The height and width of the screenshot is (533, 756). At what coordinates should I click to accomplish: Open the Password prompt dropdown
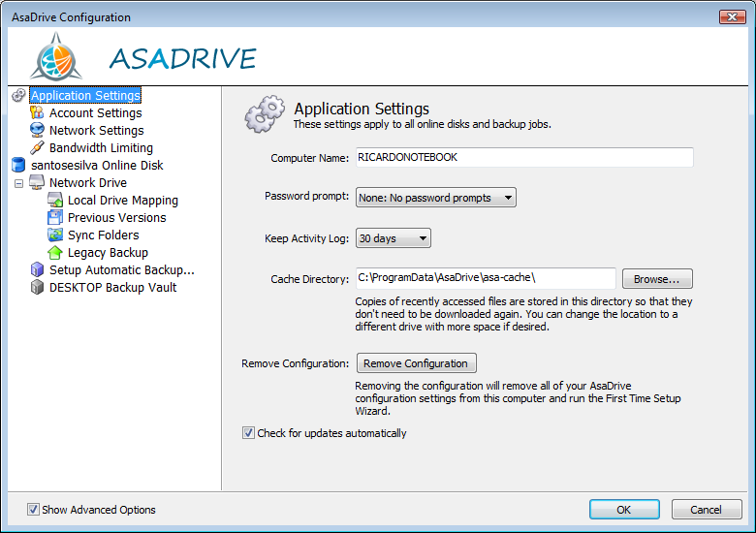tap(436, 198)
